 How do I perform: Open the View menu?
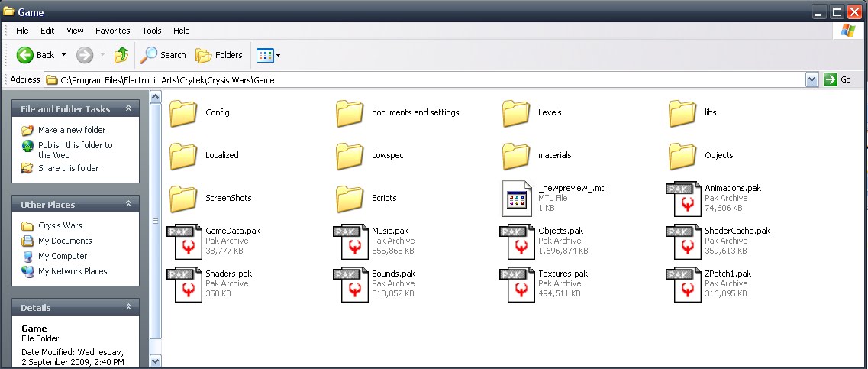pyautogui.click(x=76, y=31)
